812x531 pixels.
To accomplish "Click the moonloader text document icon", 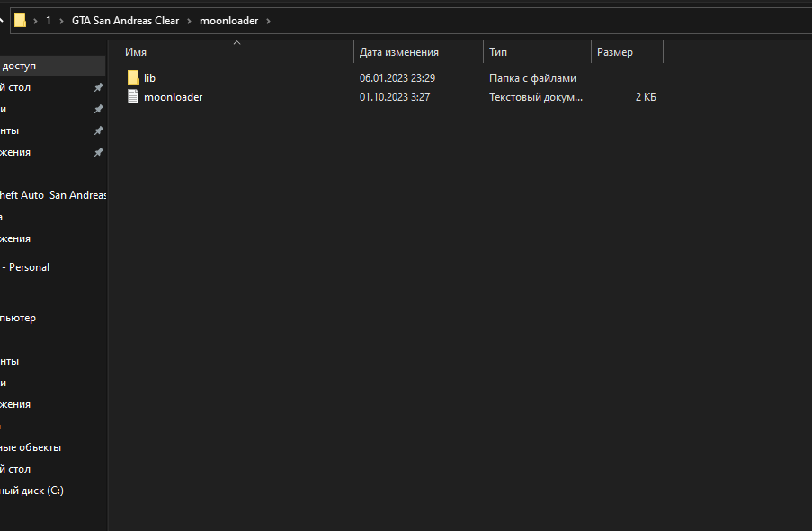I will tap(133, 97).
